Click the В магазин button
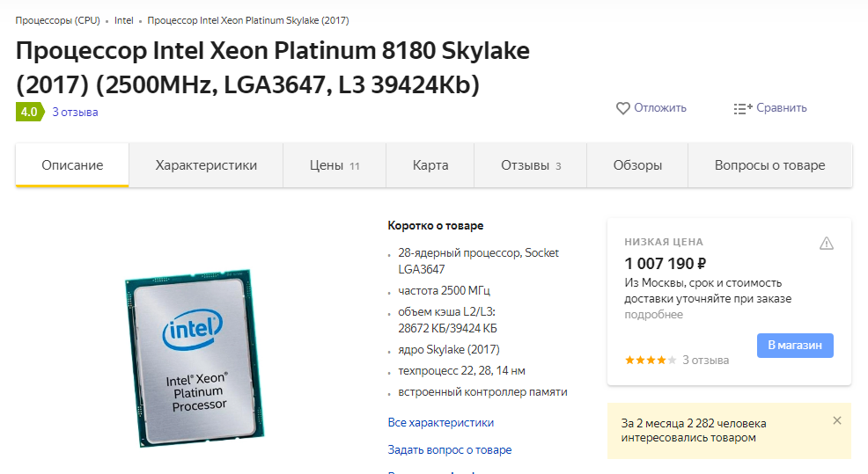Viewport: 868px width, 474px height. point(795,346)
